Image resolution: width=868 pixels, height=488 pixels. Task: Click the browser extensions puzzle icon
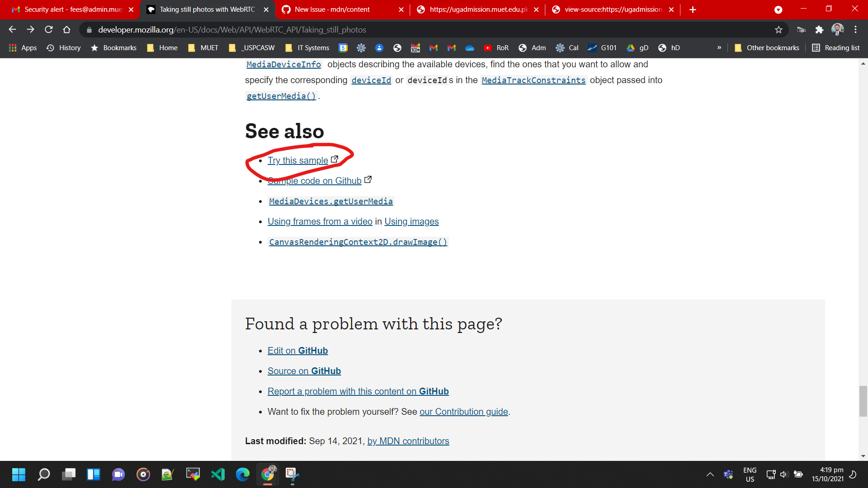(819, 30)
